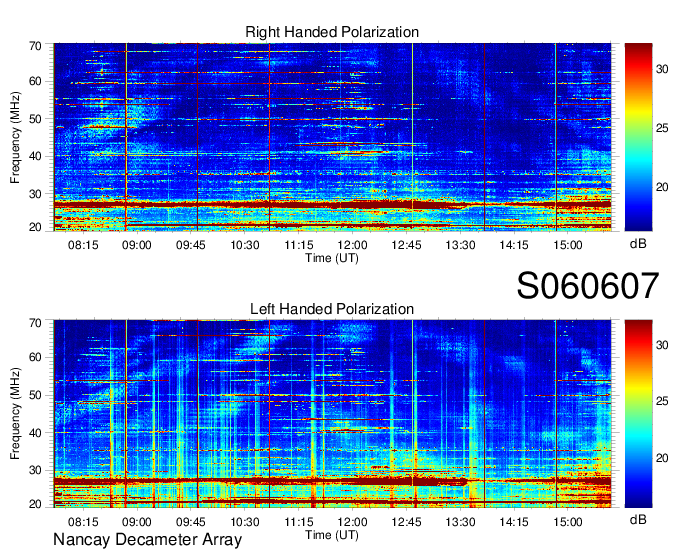Click the Left Handed plot's Frequency (MHz) axis label

(15, 414)
